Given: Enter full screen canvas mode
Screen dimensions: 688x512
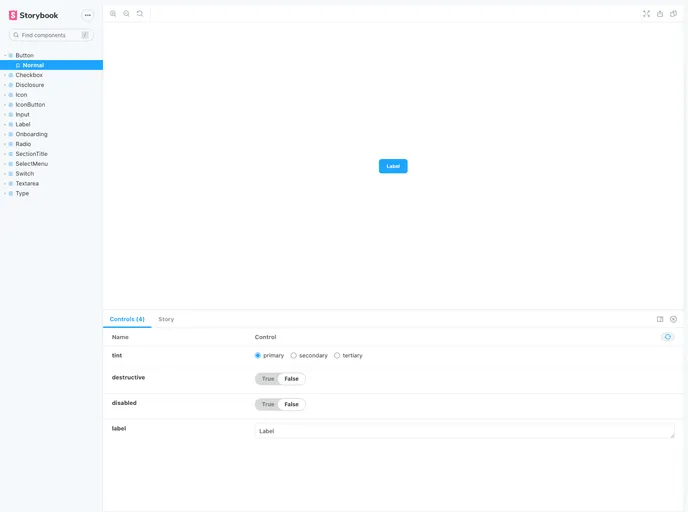Looking at the screenshot, I should [x=646, y=14].
